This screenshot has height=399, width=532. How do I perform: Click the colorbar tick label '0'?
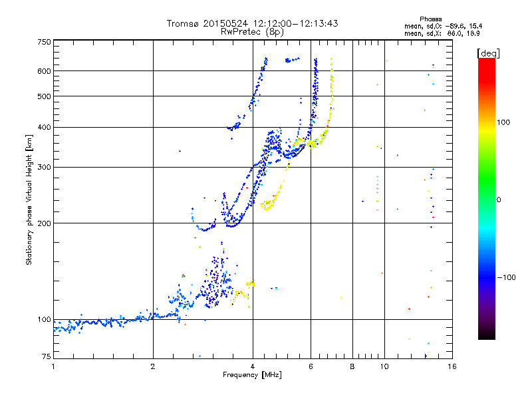click(x=499, y=200)
